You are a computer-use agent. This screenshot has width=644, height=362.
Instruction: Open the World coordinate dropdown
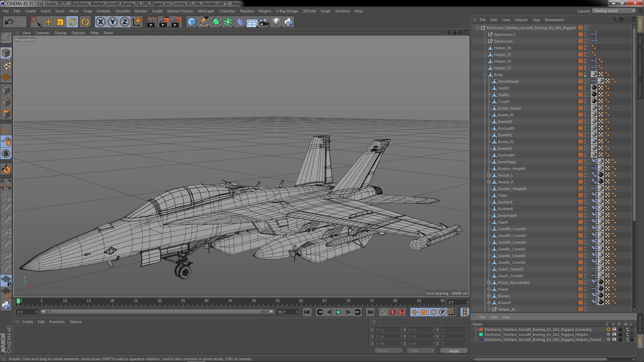388,351
